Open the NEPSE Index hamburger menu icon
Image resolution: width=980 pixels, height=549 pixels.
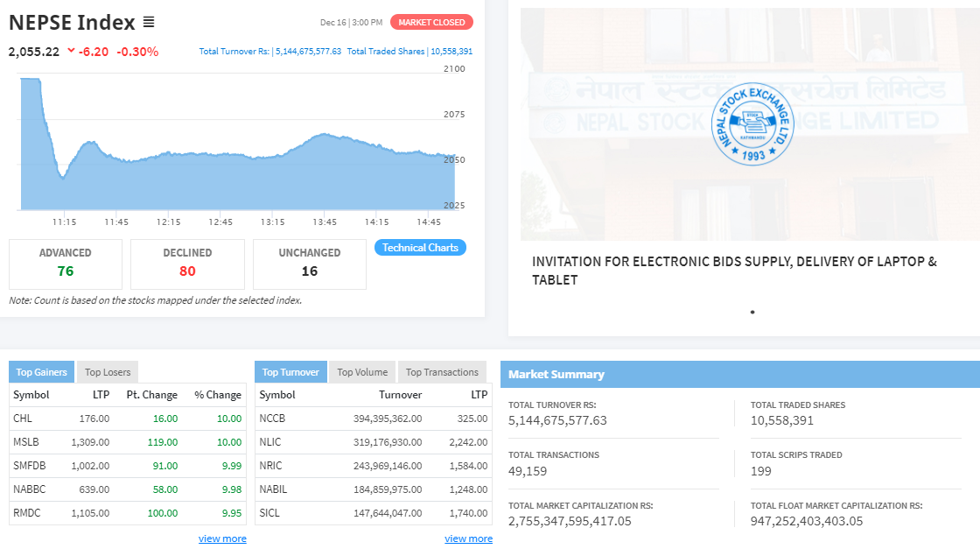pyautogui.click(x=149, y=22)
